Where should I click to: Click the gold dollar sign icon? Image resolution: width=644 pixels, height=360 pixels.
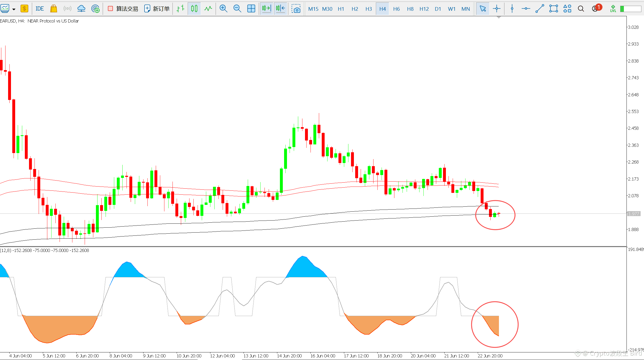tap(24, 9)
